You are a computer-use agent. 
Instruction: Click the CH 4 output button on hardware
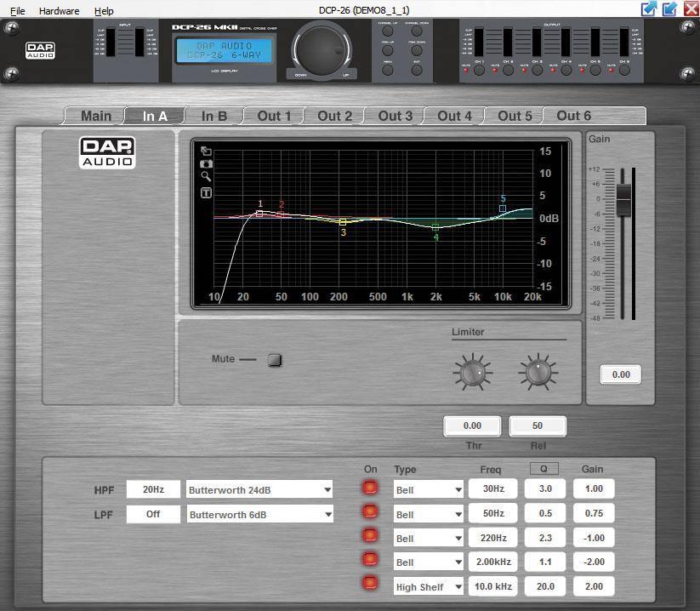pyautogui.click(x=566, y=70)
